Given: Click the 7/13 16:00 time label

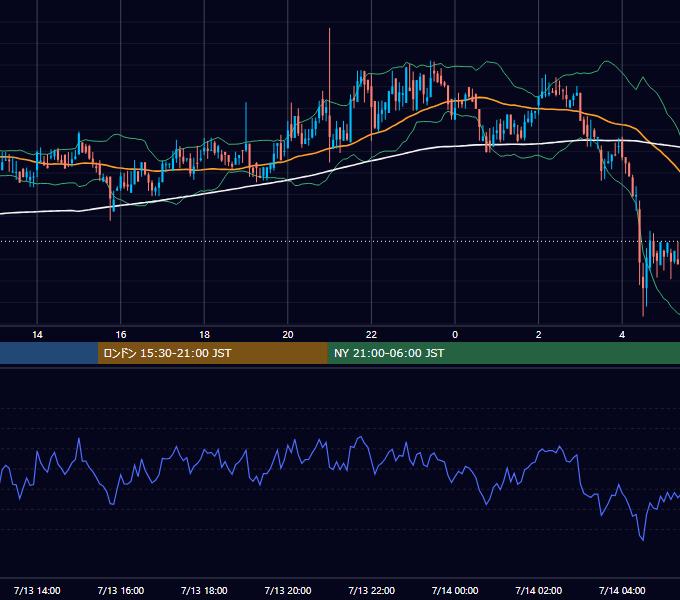Looking at the screenshot, I should [121, 590].
